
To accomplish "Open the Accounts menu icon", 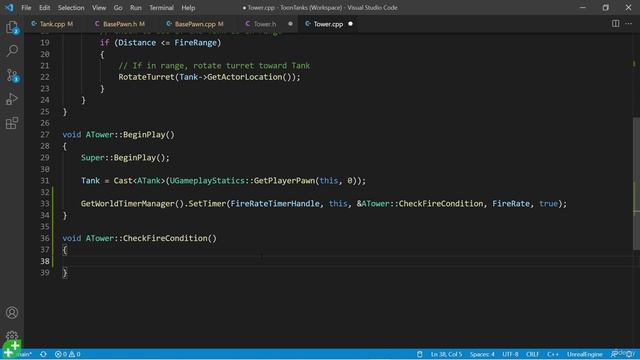I will (12, 313).
